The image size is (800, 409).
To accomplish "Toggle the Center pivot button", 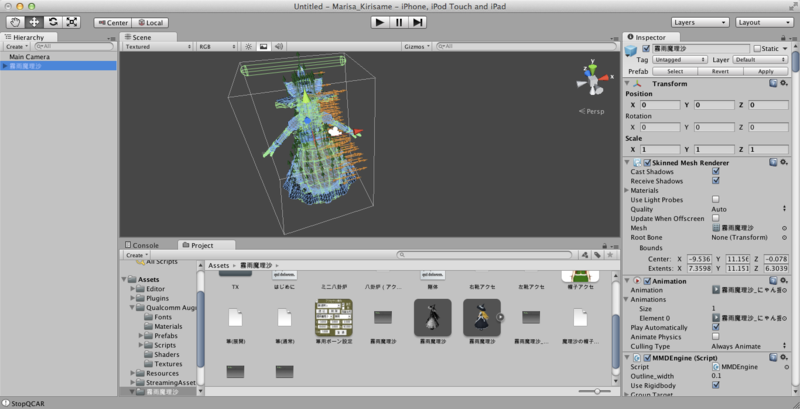I will point(113,23).
